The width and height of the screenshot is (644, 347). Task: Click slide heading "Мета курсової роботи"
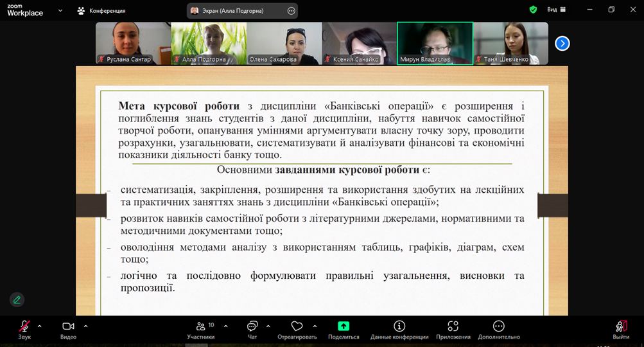click(178, 106)
